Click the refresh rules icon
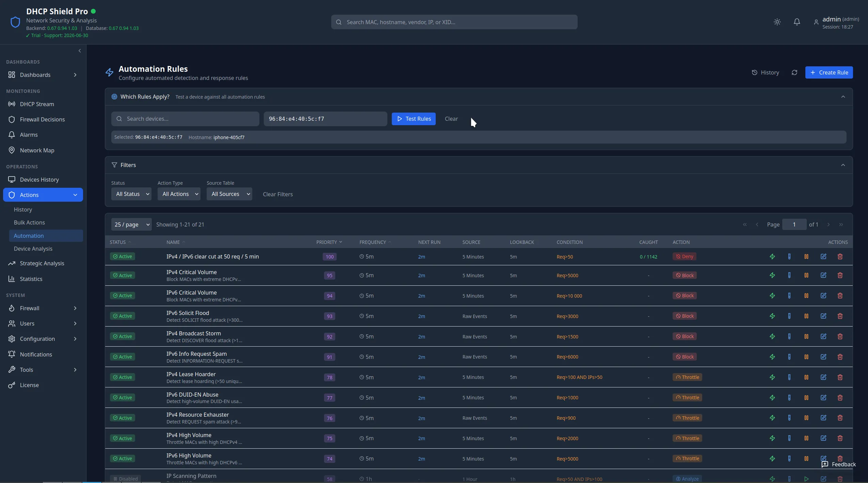 click(794, 72)
